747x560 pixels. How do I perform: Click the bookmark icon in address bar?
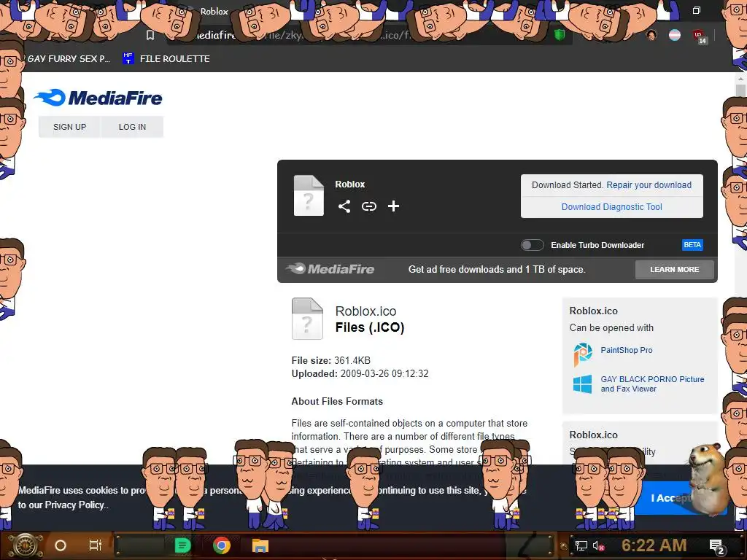pyautogui.click(x=150, y=35)
